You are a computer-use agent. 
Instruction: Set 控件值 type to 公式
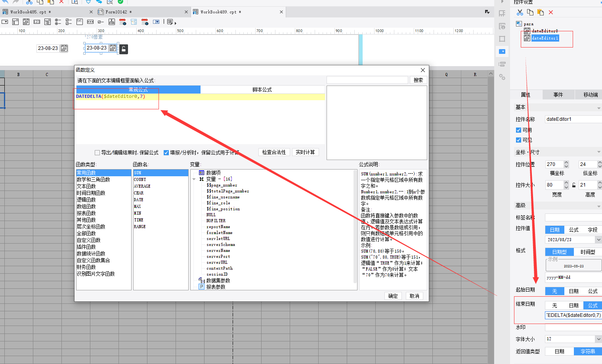tap(573, 230)
